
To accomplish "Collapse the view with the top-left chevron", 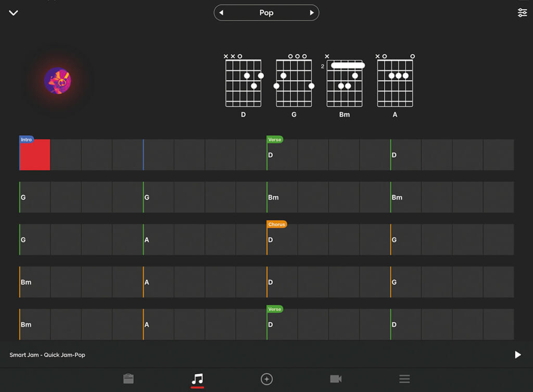I will (x=14, y=13).
